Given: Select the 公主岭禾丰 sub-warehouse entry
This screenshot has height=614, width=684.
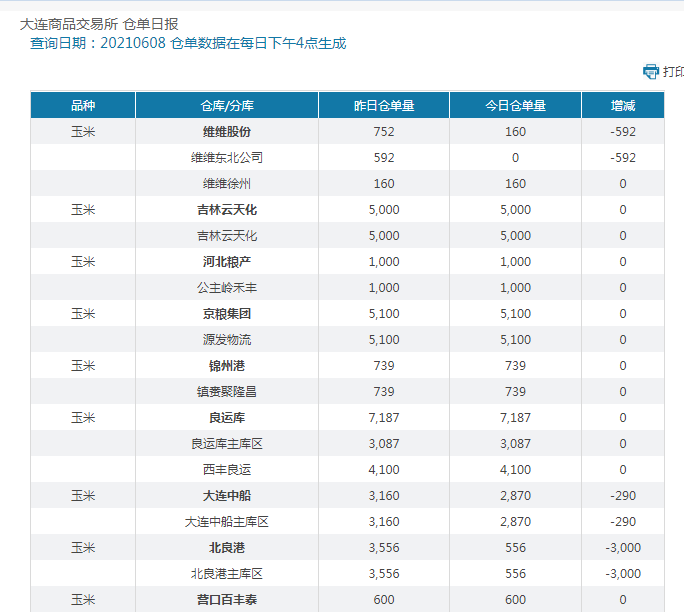Looking at the screenshot, I should pyautogui.click(x=227, y=287).
